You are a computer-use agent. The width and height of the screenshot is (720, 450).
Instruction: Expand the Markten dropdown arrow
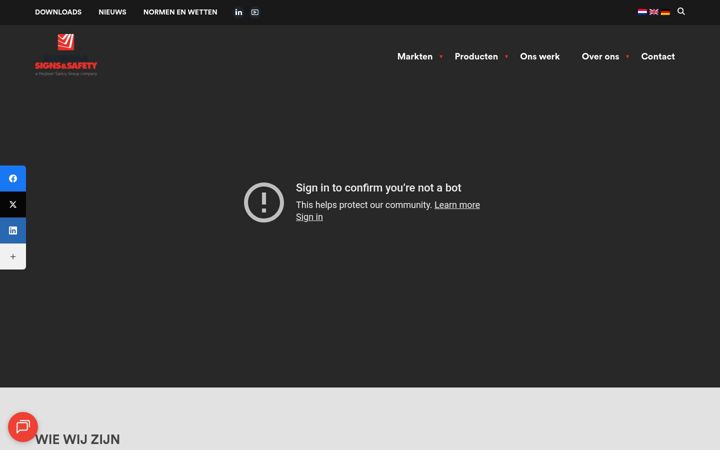(x=441, y=56)
